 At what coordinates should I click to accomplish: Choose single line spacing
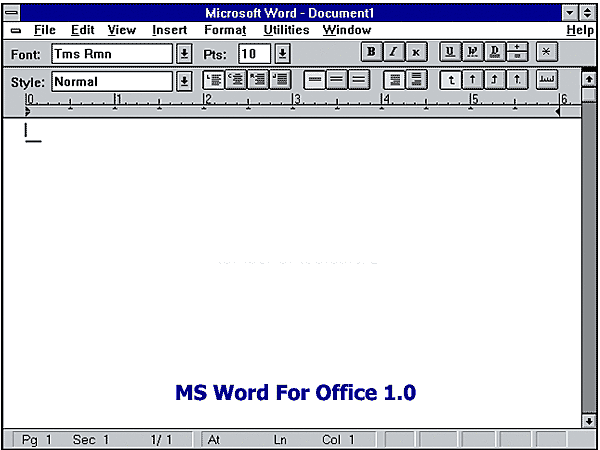[315, 80]
